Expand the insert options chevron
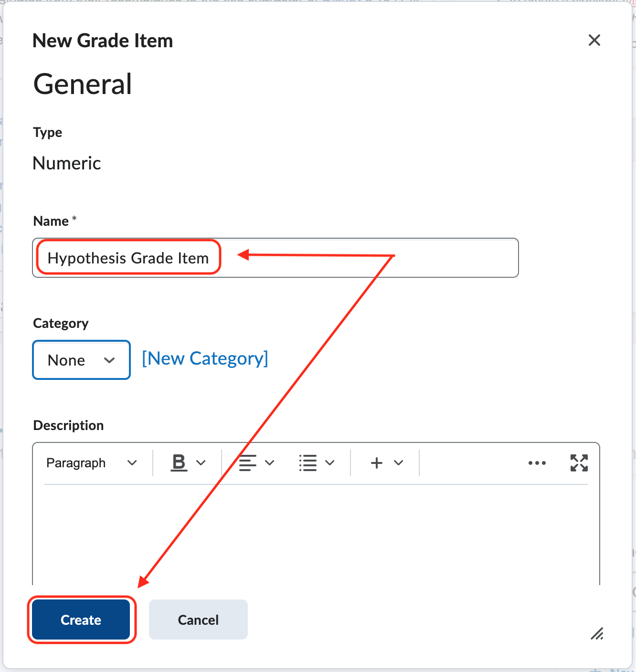 point(399,462)
